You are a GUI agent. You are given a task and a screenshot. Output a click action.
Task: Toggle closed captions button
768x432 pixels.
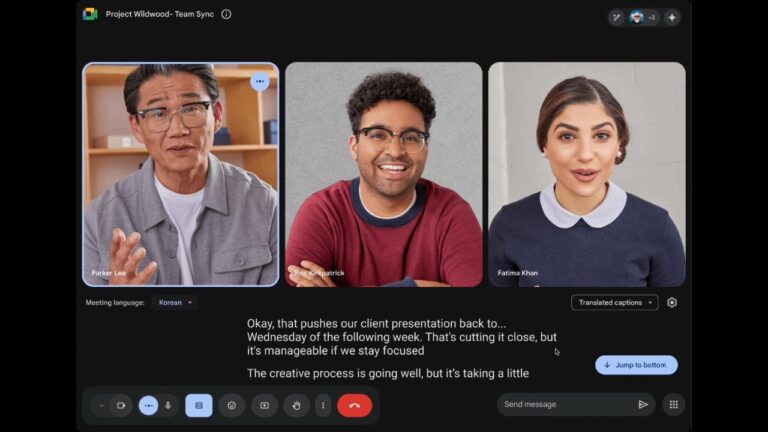click(199, 406)
